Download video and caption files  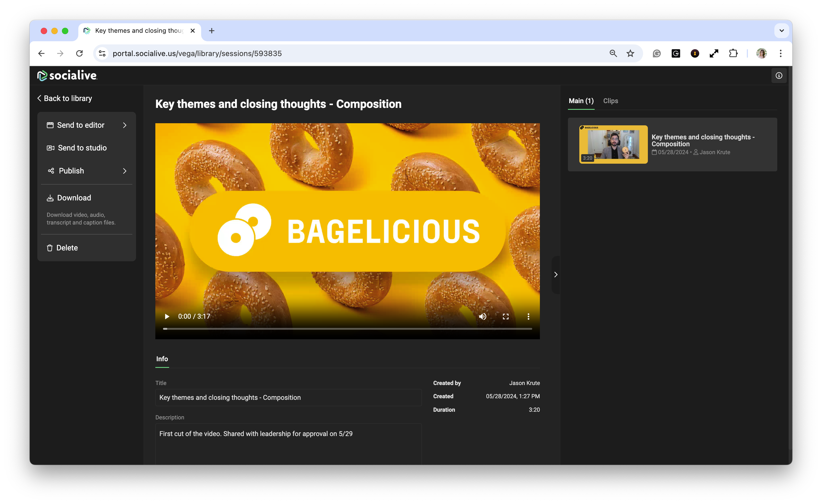(74, 198)
